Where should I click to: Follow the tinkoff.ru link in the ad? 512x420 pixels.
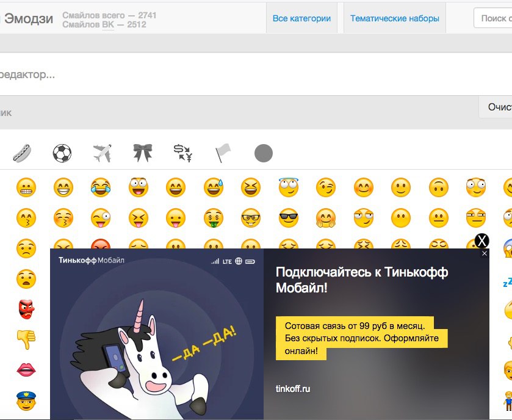coord(293,389)
